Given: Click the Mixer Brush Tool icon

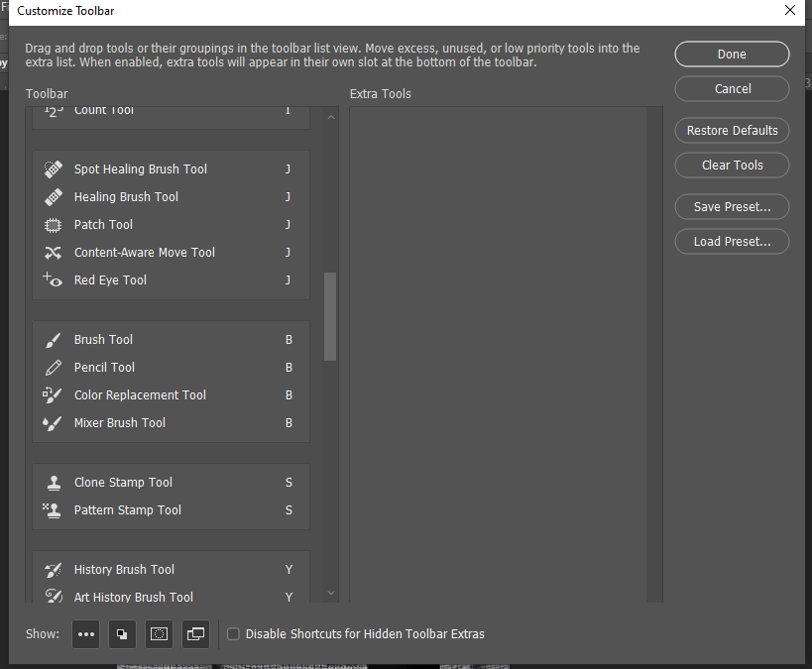Looking at the screenshot, I should (53, 422).
